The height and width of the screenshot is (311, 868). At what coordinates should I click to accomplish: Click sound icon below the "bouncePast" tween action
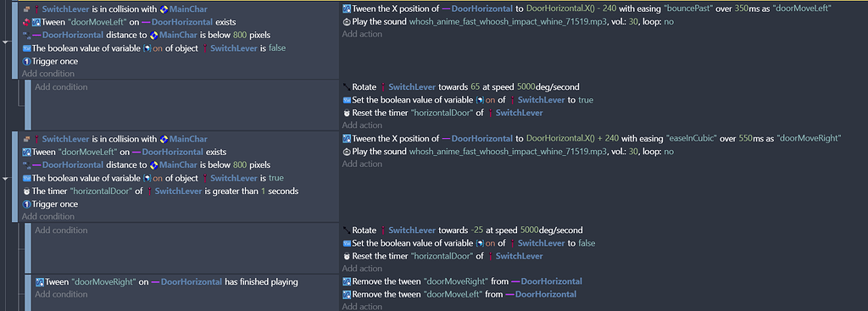coord(347,22)
